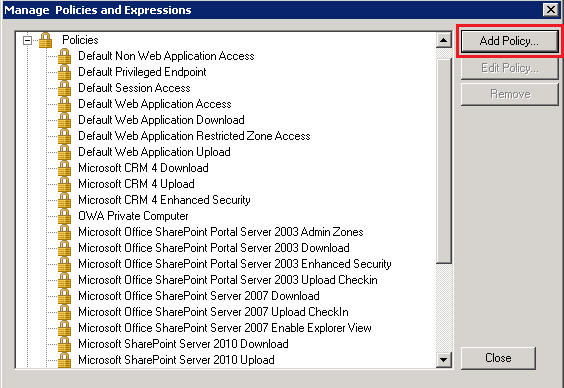Viewport: 564px width, 388px height.
Task: Click the Edit Policy button
Action: tap(509, 68)
